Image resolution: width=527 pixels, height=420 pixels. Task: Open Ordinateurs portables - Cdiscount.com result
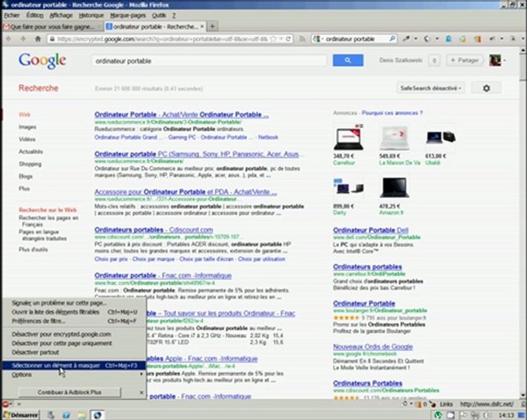153,230
